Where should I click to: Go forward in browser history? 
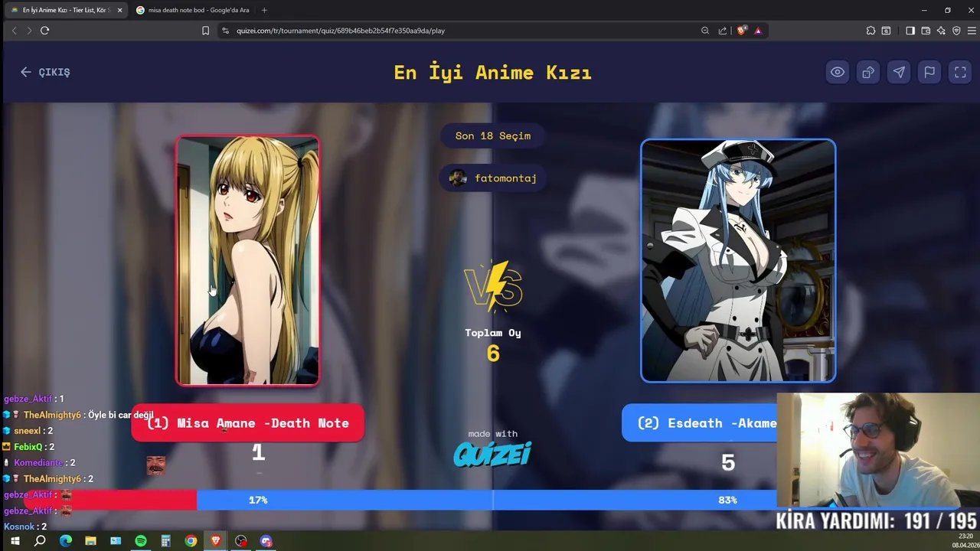click(x=29, y=31)
